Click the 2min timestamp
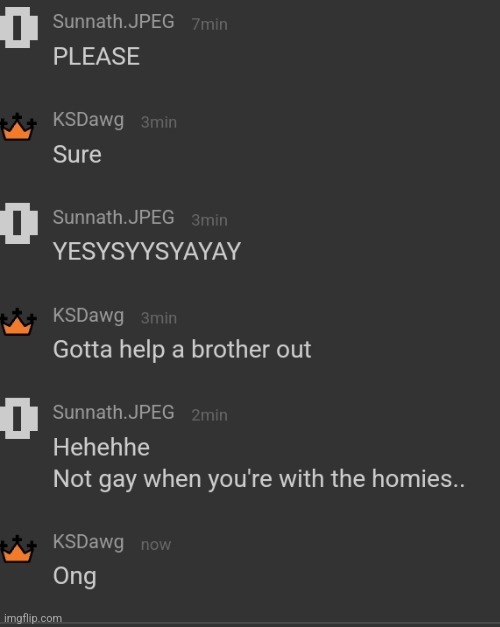 click(210, 415)
